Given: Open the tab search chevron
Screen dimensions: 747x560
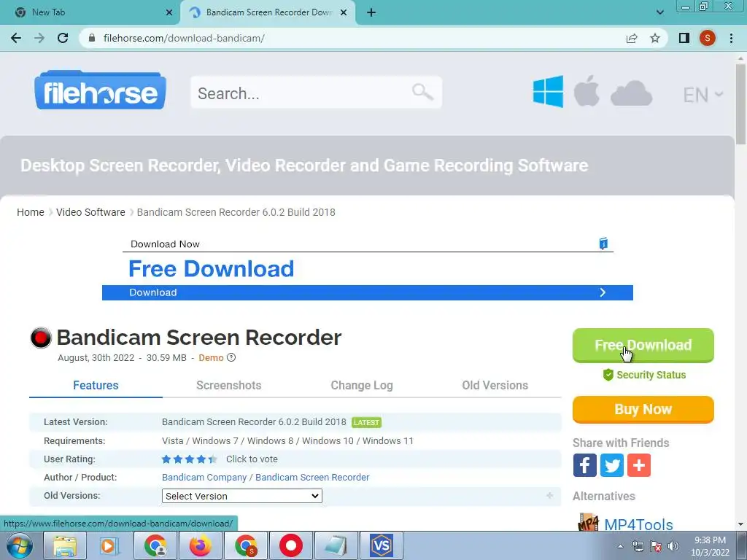Looking at the screenshot, I should click(x=659, y=12).
